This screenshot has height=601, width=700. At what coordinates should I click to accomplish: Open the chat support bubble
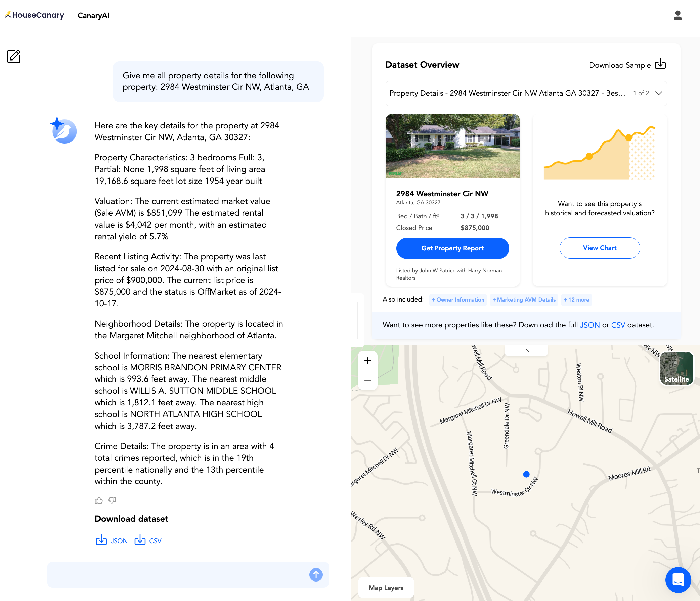[679, 580]
